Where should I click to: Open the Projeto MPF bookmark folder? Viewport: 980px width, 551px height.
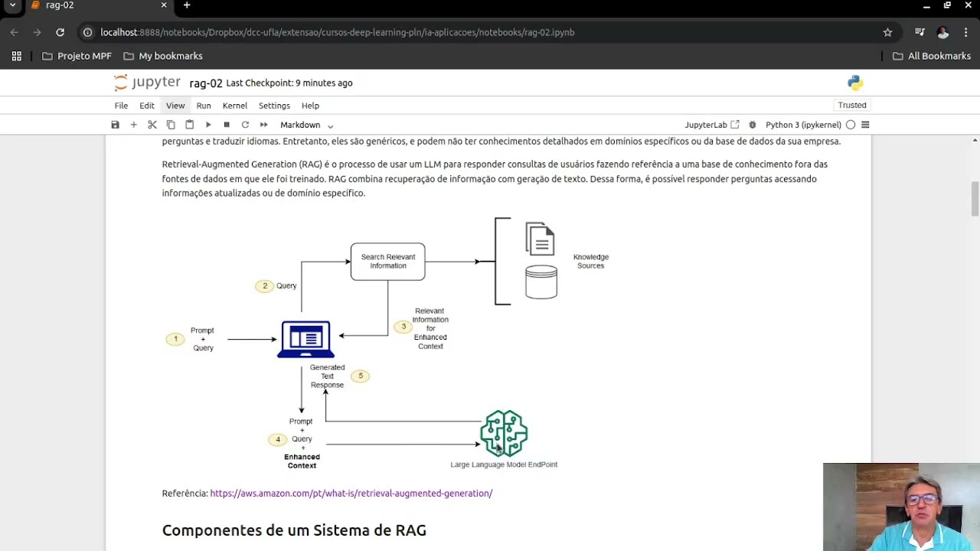(77, 56)
